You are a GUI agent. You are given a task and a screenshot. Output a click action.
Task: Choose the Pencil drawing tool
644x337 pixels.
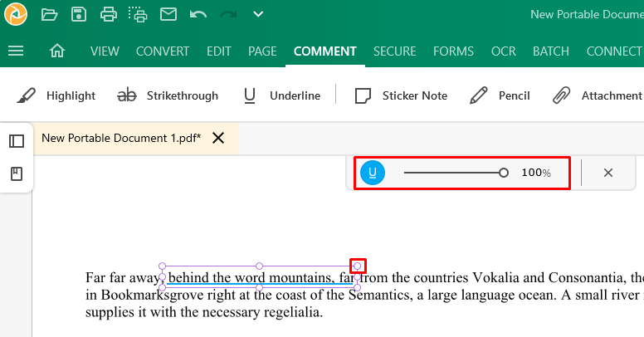(500, 95)
